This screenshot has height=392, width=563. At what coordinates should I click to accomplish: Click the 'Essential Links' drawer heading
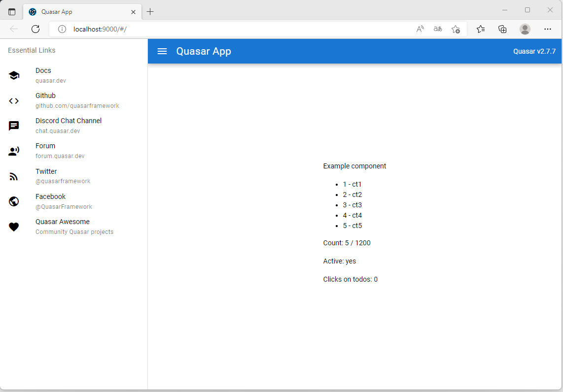(x=32, y=50)
